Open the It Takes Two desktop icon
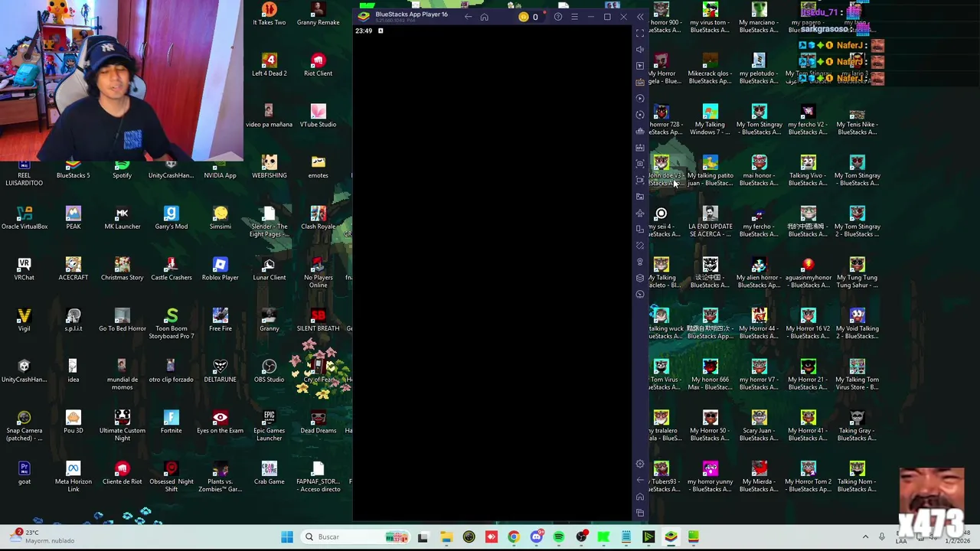The height and width of the screenshot is (551, 980). (269, 14)
